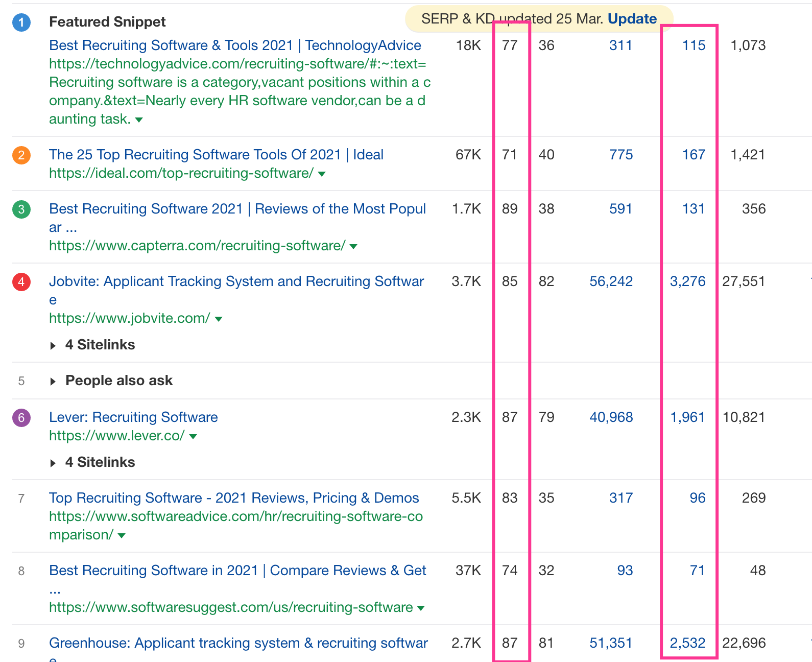
Task: Open the dropdown arrow beside the ideal.com URL
Action: click(322, 174)
